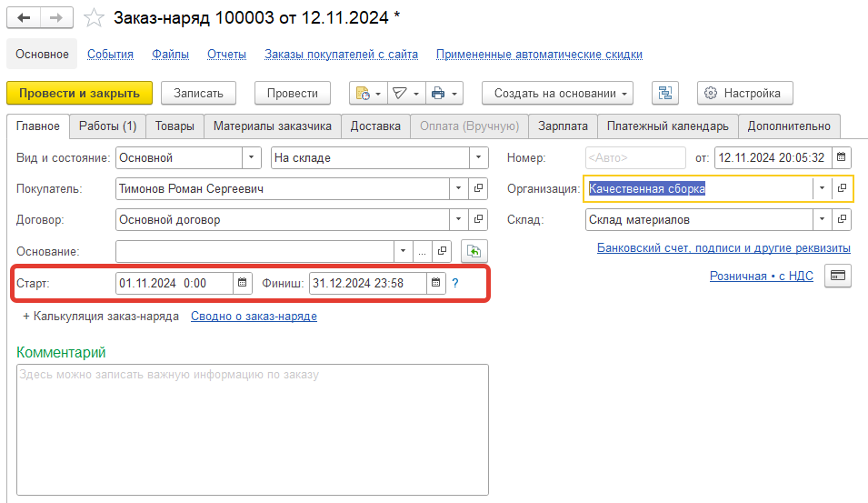Click the Провести button
The height and width of the screenshot is (503, 868).
(293, 93)
